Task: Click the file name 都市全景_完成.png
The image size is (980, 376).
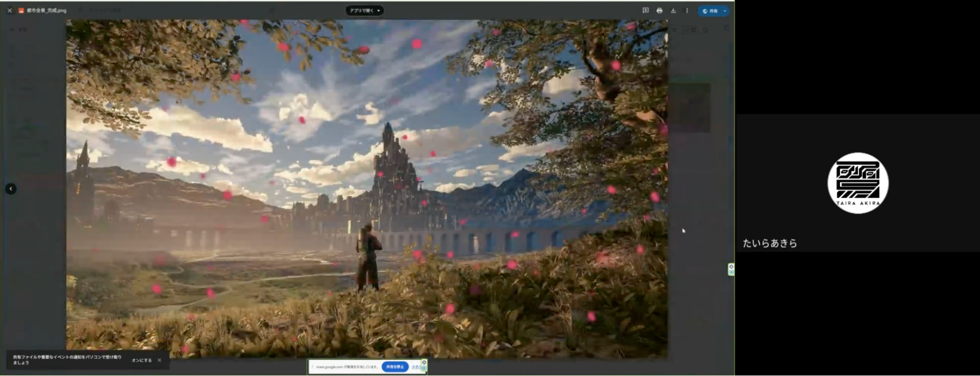Action: [x=47, y=10]
